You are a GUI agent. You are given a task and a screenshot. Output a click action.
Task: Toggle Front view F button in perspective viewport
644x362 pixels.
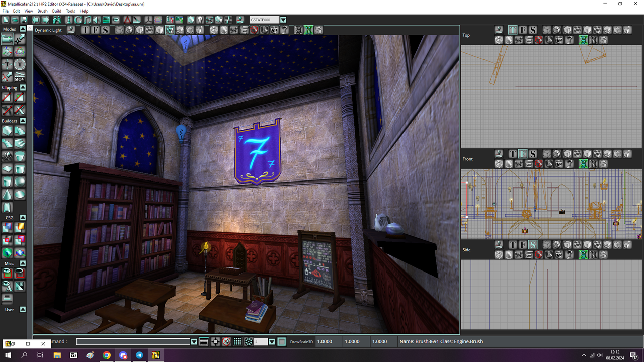(95, 30)
